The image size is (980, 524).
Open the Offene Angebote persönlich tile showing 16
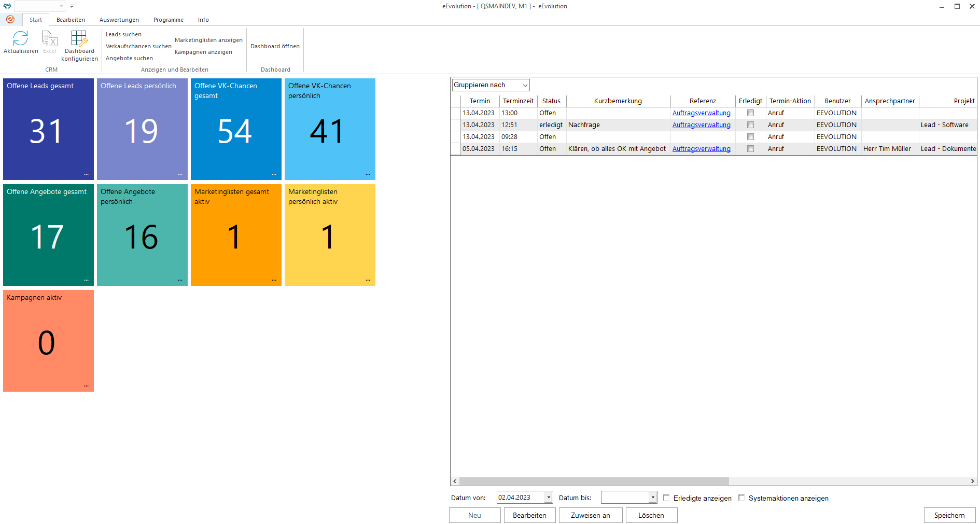[142, 235]
